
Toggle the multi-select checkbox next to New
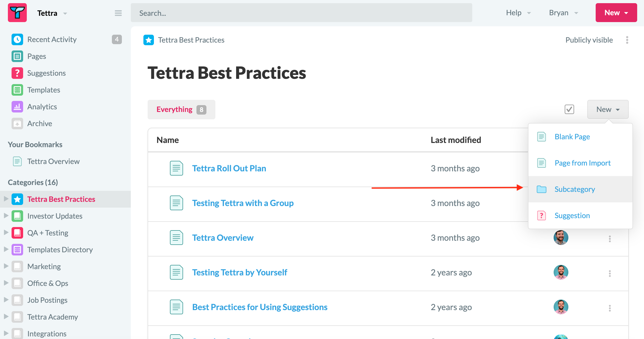(x=569, y=109)
